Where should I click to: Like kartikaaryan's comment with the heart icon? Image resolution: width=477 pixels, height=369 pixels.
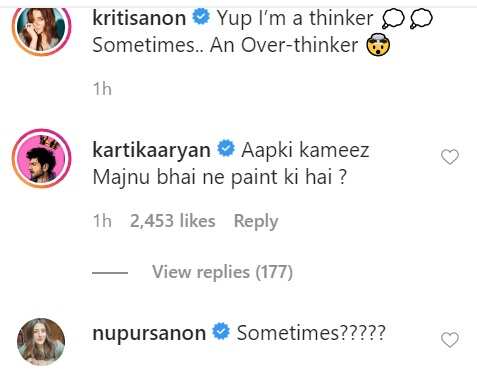[450, 157]
